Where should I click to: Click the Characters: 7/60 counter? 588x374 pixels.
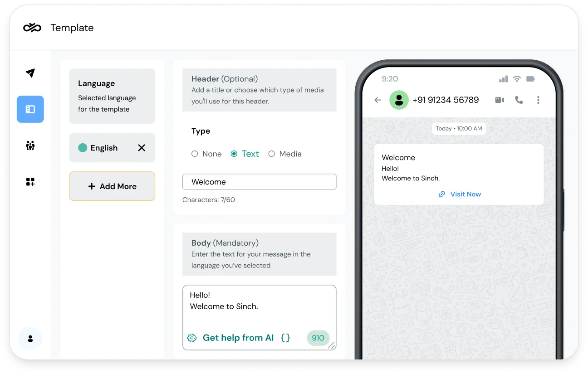tap(209, 200)
